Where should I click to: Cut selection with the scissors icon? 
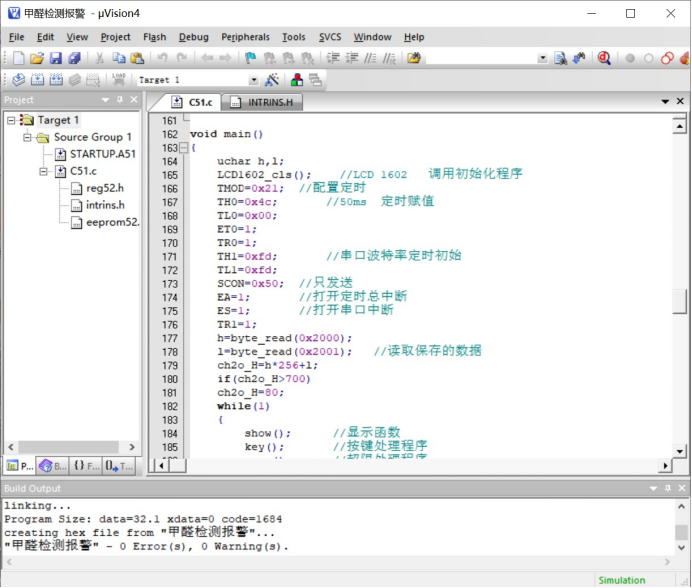(100, 58)
